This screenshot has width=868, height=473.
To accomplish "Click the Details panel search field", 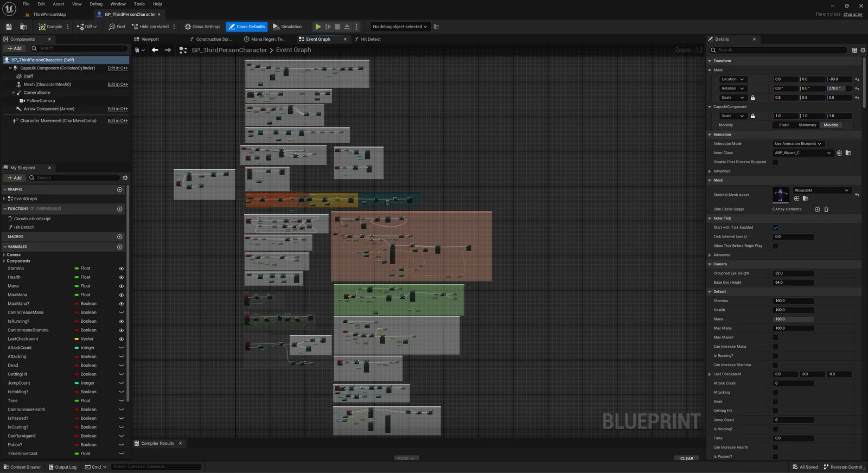I will (778, 50).
